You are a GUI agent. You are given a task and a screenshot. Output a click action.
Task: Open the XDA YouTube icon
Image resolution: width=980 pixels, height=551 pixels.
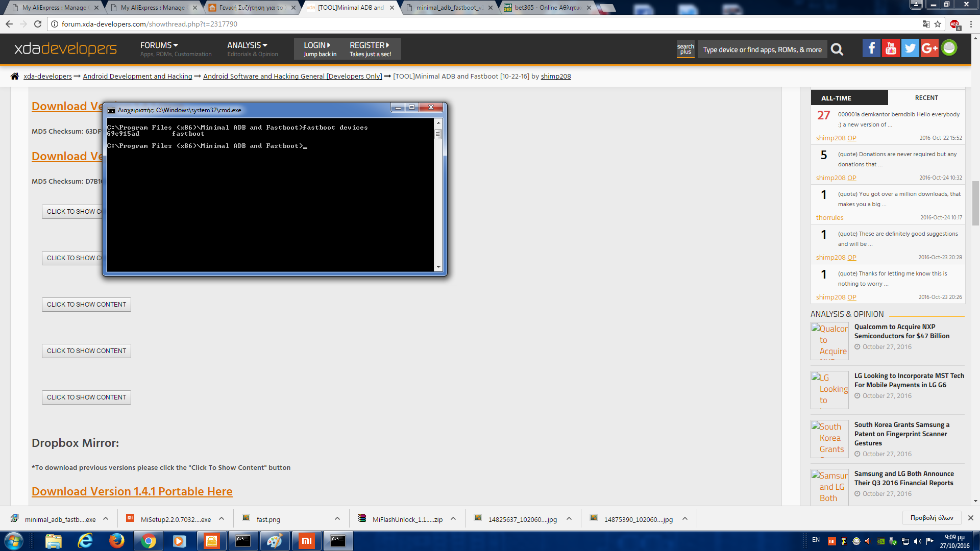pyautogui.click(x=891, y=48)
